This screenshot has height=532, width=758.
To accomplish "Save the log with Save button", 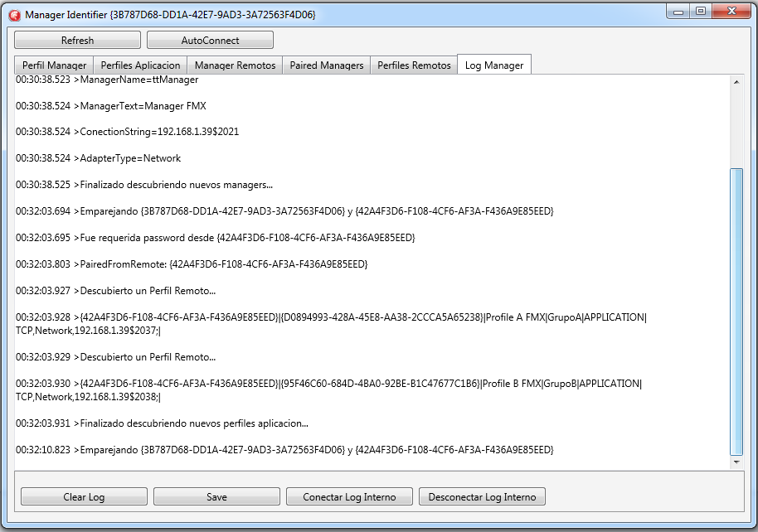I will tap(216, 497).
